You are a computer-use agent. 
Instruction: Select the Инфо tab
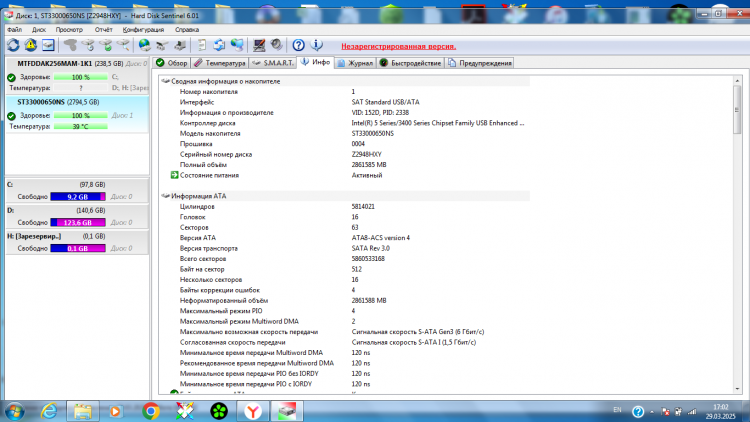click(x=315, y=63)
